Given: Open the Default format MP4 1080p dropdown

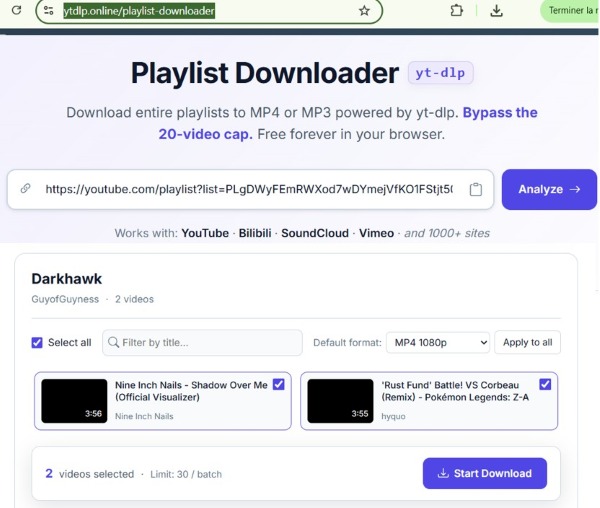Looking at the screenshot, I should [438, 342].
